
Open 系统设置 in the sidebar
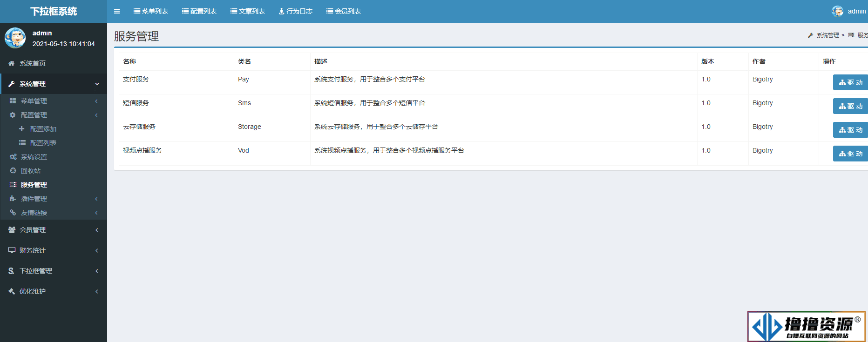(x=34, y=157)
